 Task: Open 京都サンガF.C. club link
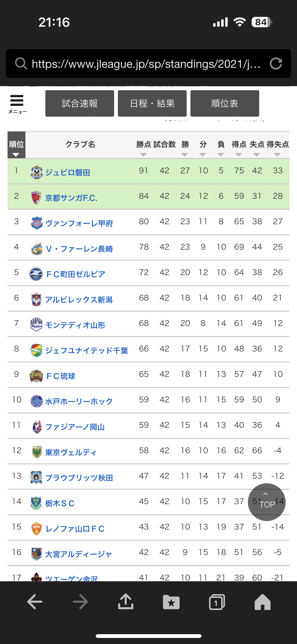(71, 198)
